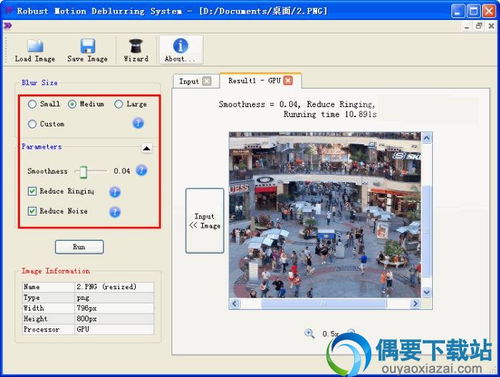Image resolution: width=500 pixels, height=377 pixels.
Task: Close the Input tab
Action: [x=207, y=81]
